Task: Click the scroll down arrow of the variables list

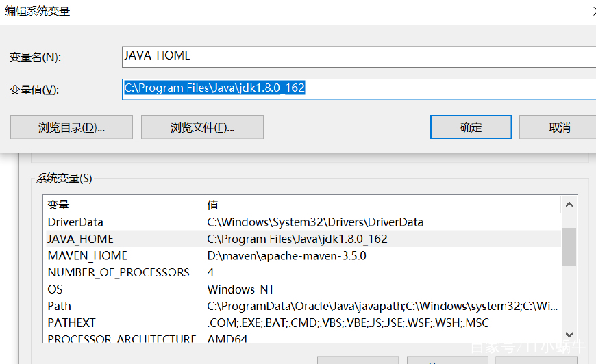Action: click(x=569, y=335)
